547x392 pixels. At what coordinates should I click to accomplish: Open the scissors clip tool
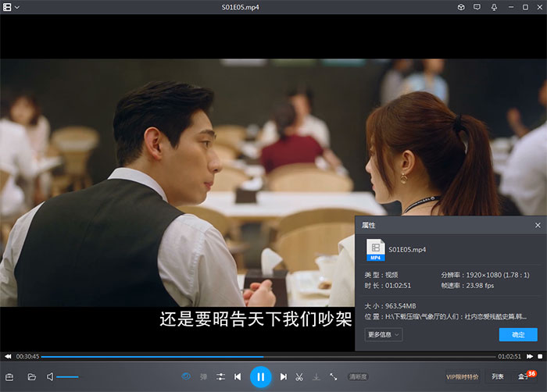[299, 377]
